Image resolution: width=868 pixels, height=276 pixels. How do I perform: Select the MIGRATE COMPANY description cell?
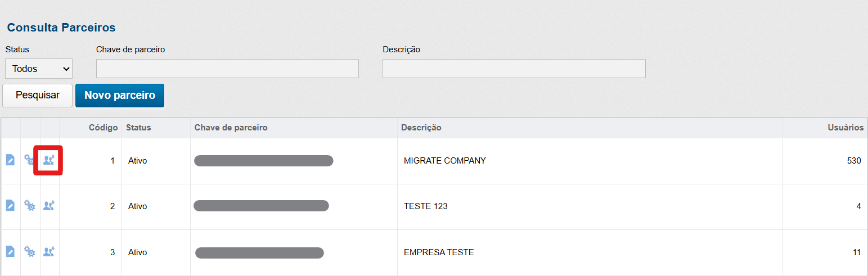[445, 161]
